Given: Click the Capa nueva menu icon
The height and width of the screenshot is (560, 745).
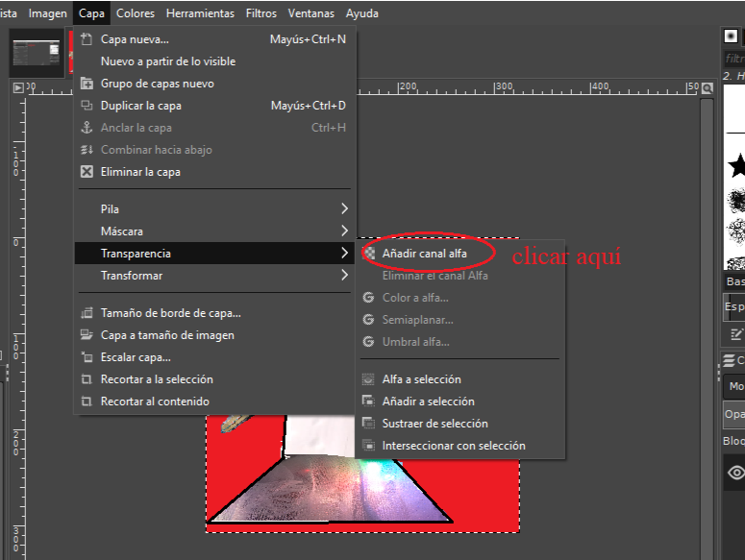Looking at the screenshot, I should tap(87, 39).
